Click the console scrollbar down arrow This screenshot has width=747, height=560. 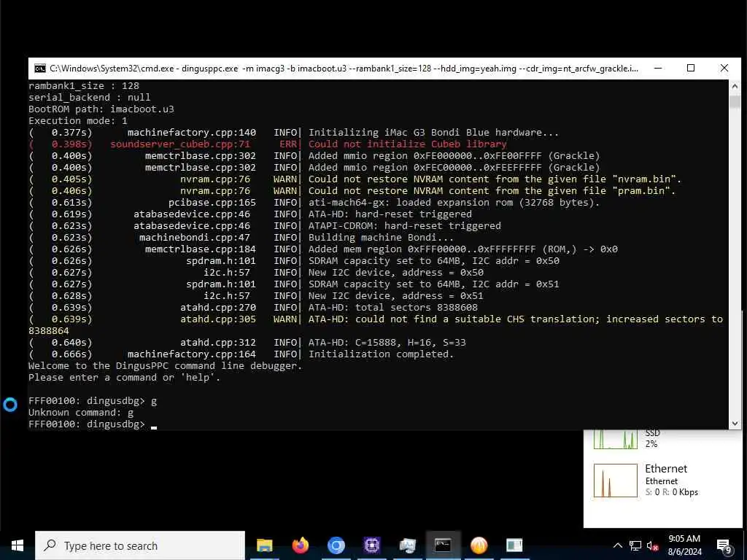(735, 423)
